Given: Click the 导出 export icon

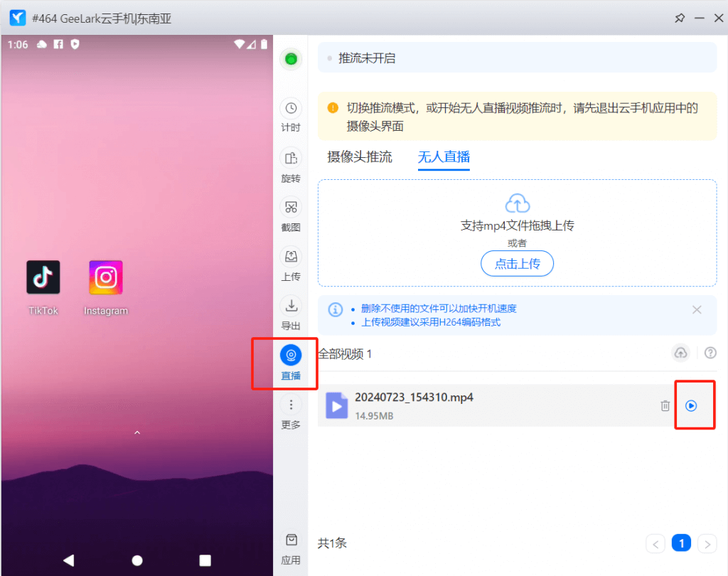Looking at the screenshot, I should pyautogui.click(x=291, y=306).
